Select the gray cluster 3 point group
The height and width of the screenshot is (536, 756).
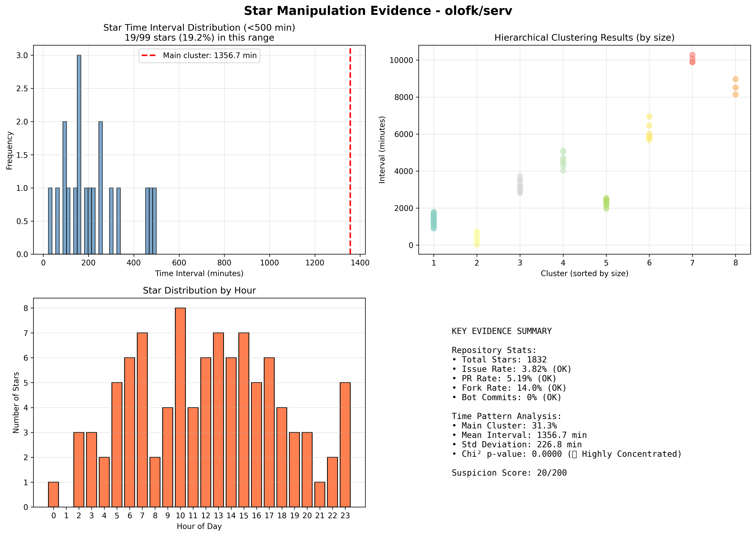pos(520,185)
